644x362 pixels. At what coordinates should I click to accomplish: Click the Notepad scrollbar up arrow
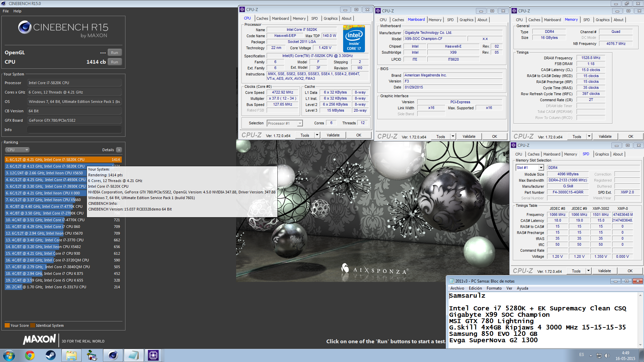click(x=640, y=295)
